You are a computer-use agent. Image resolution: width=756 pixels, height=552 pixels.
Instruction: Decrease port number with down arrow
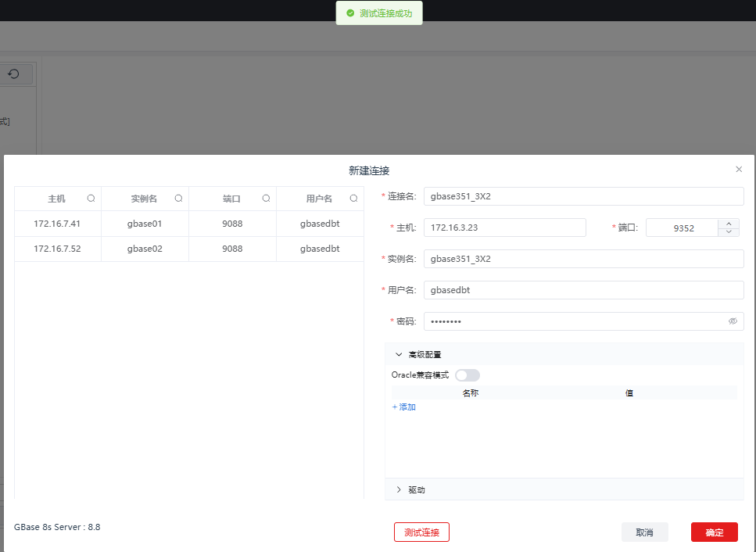click(729, 231)
